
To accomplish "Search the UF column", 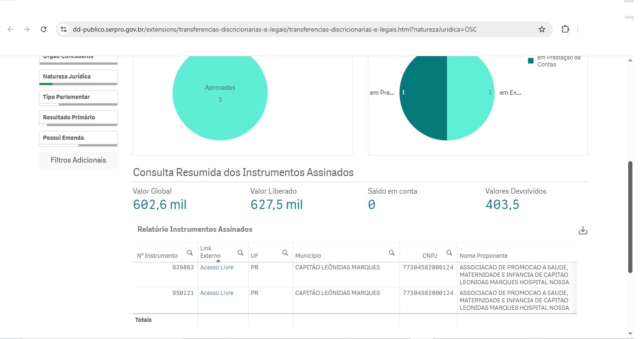I will click(285, 253).
